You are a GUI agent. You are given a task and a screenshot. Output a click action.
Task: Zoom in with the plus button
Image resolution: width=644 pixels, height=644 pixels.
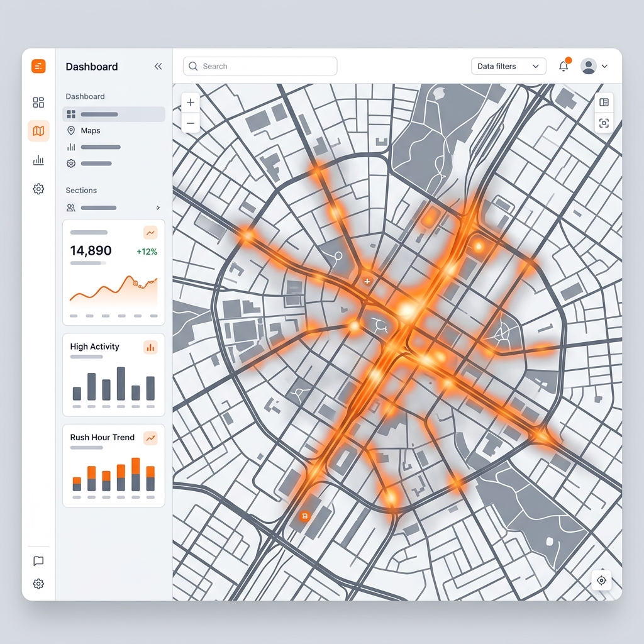coord(191,103)
